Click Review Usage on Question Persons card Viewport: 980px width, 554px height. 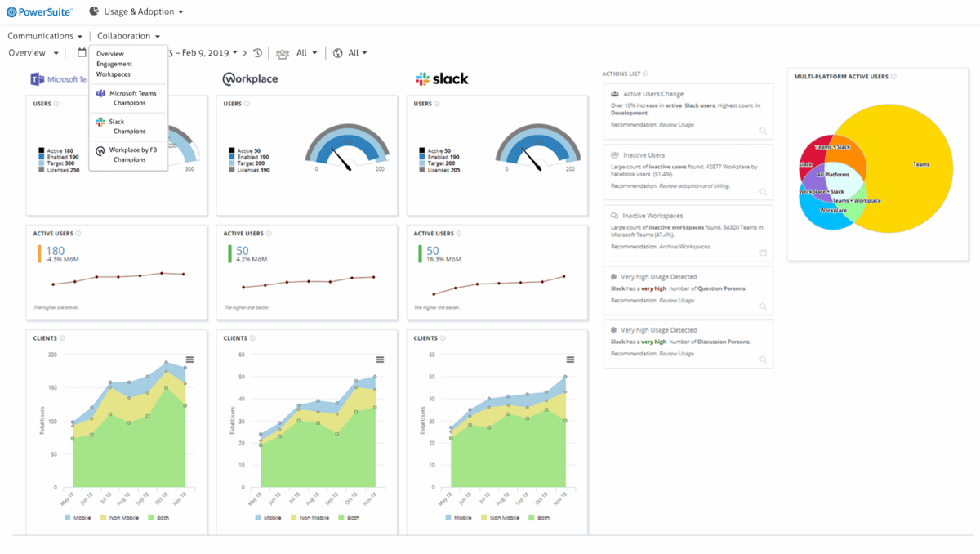[676, 301]
